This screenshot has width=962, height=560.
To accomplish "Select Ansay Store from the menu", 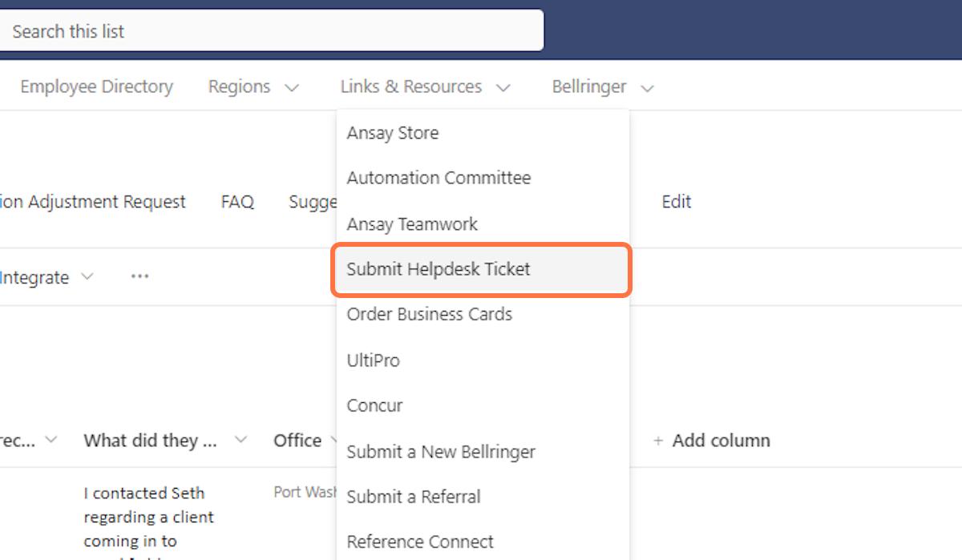I will pos(393,133).
